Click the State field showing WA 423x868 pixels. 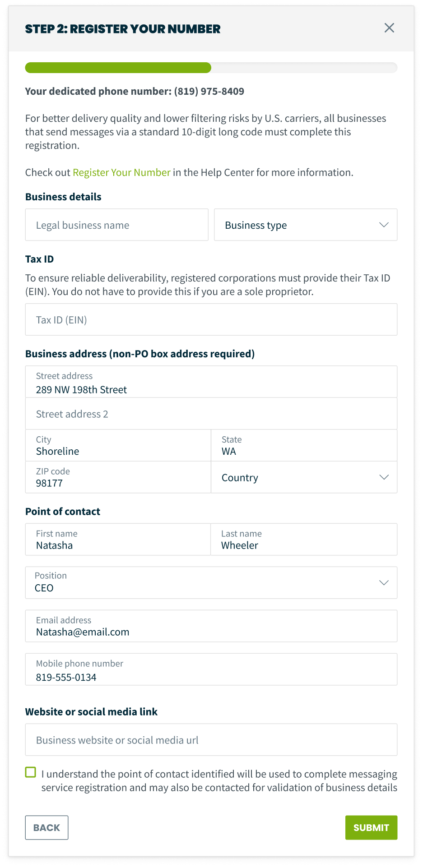tap(304, 446)
